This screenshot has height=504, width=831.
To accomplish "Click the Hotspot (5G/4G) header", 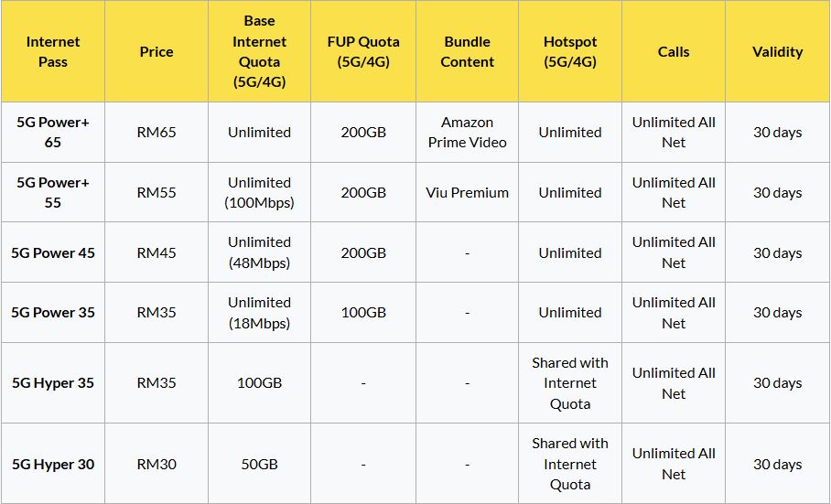I will (570, 52).
